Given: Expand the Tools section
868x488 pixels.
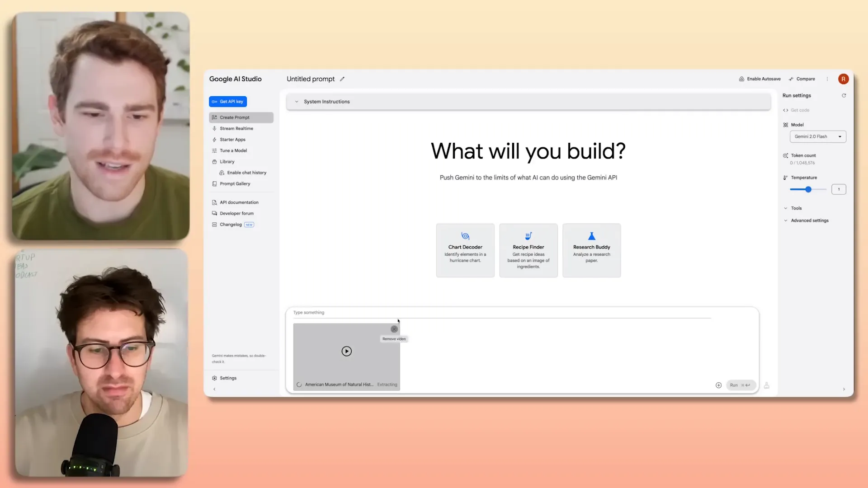Looking at the screenshot, I should coord(796,208).
